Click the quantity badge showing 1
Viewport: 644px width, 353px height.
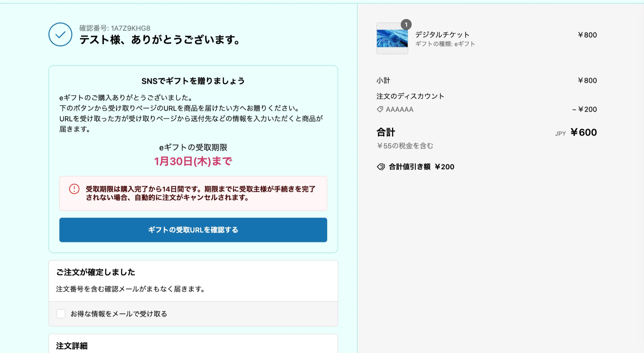click(x=406, y=25)
